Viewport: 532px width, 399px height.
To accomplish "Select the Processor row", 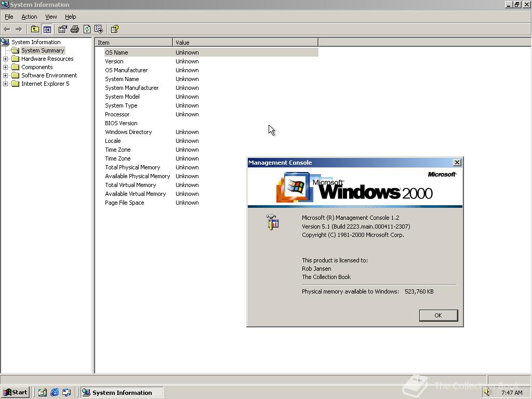I will click(211, 114).
